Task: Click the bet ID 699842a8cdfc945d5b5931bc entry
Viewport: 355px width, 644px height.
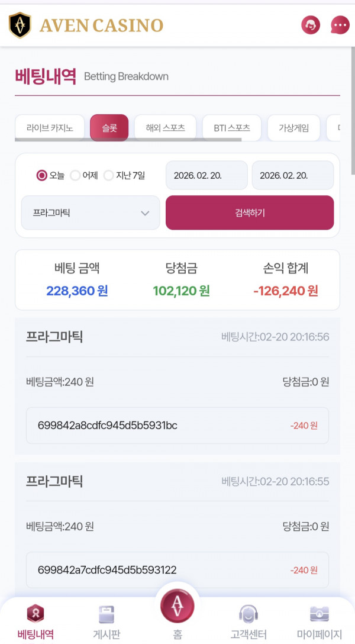Action: pos(177,426)
